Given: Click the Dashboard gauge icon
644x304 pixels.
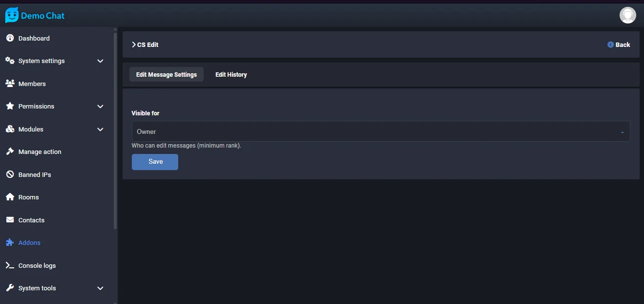Looking at the screenshot, I should pos(10,38).
